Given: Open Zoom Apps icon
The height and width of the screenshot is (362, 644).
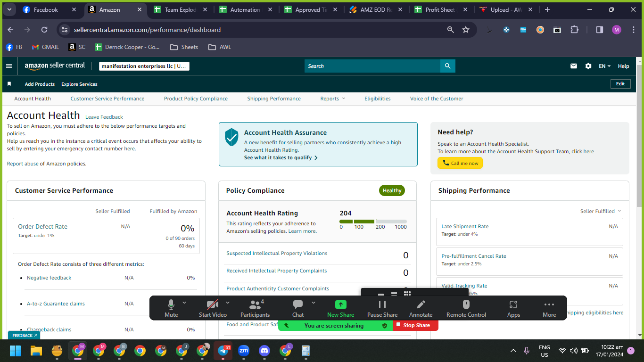Looking at the screenshot, I should [x=513, y=309].
